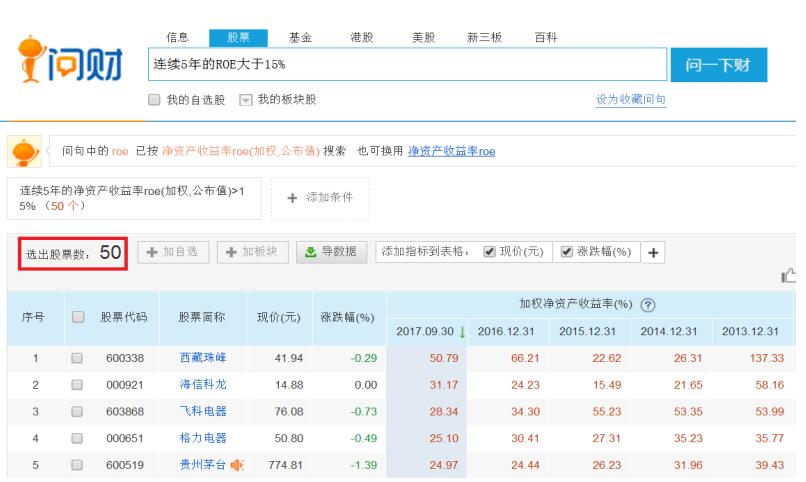Check the box for row 000921
Viewport: 806px width, 482px height.
[x=77, y=385]
